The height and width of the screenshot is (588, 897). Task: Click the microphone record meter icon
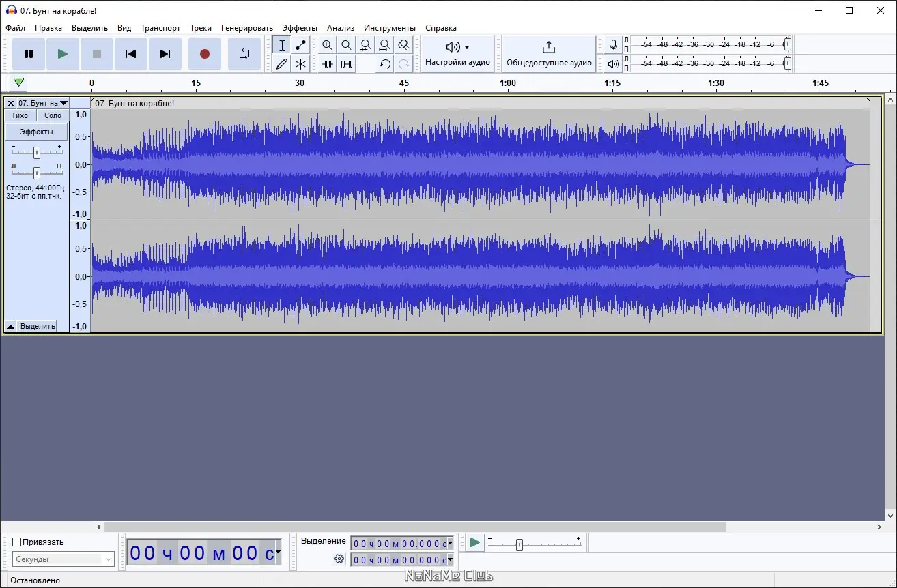pyautogui.click(x=614, y=45)
